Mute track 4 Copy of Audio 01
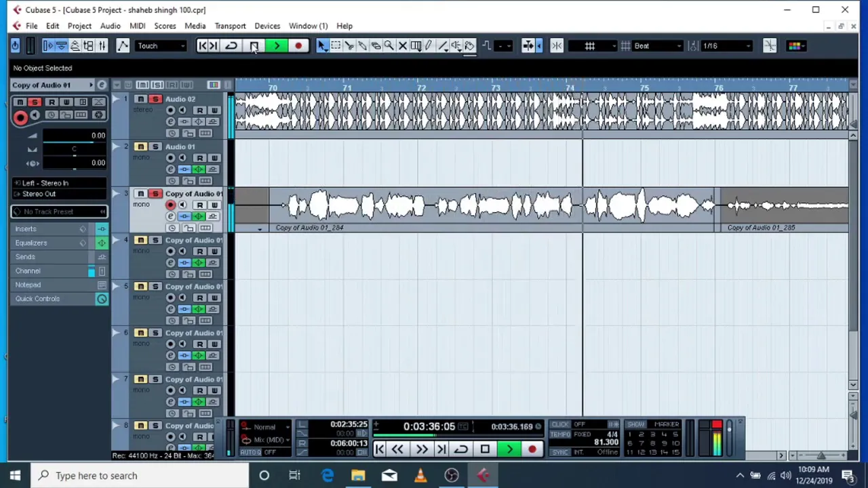 pyautogui.click(x=140, y=240)
